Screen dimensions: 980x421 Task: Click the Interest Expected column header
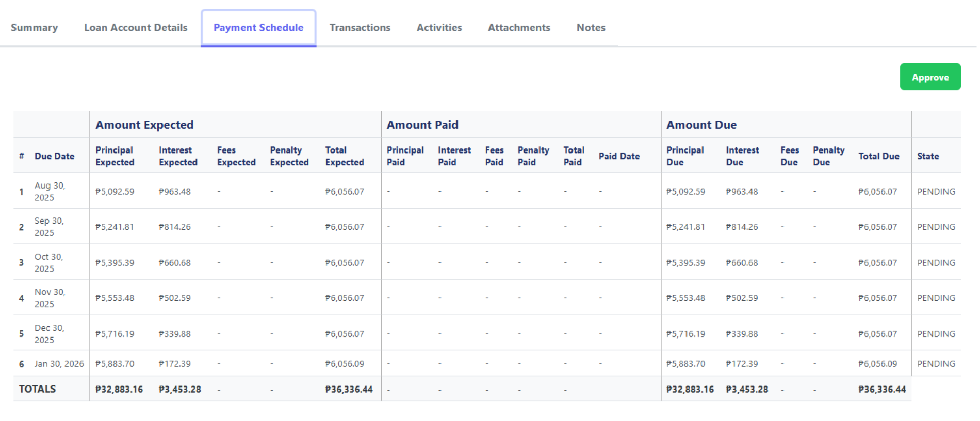coord(178,156)
